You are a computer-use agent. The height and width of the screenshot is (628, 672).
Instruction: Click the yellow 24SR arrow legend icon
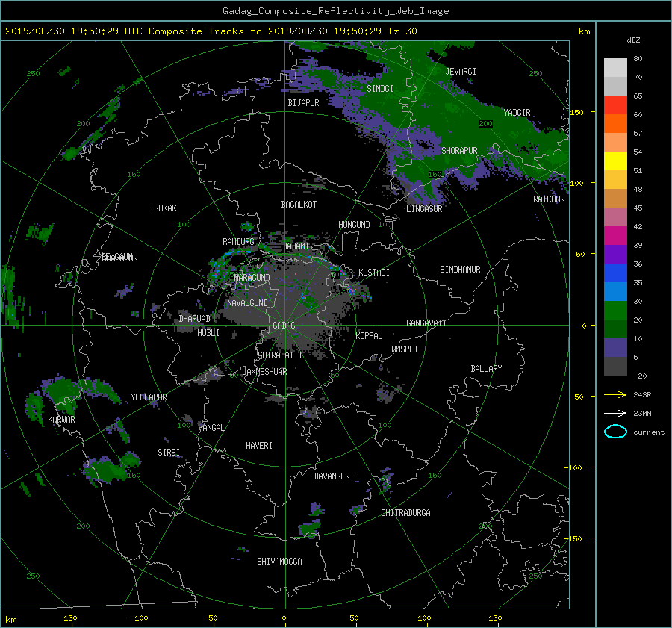click(x=615, y=394)
